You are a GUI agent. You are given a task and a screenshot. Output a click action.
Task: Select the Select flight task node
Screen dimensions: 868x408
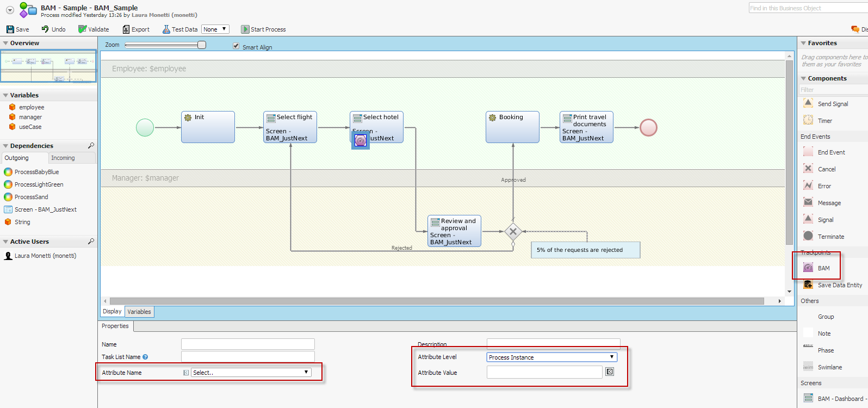point(290,127)
